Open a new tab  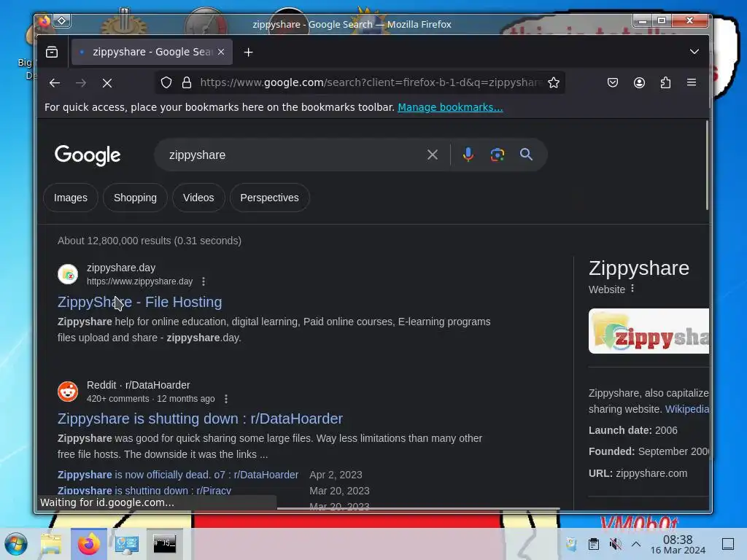(248, 52)
